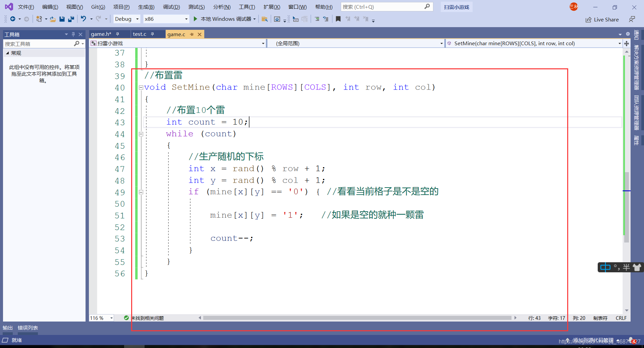
Task: Collapse the 常规 toolbox group
Action: pyautogui.click(x=7, y=53)
